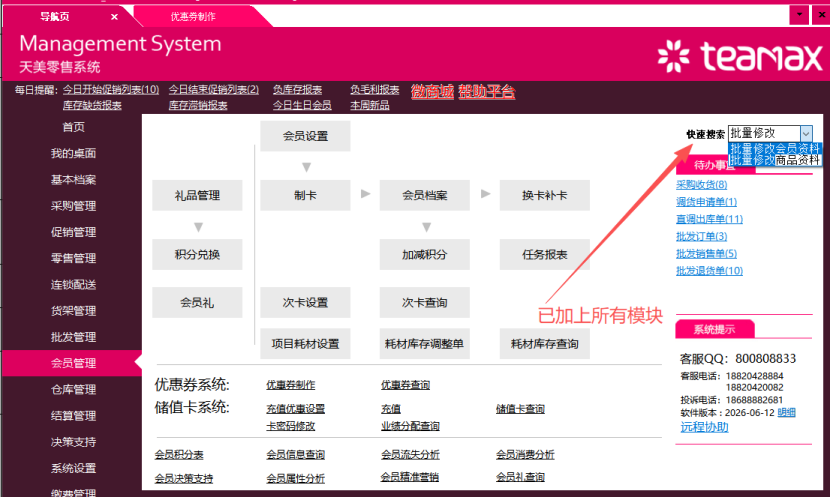Go to 首页 in the sidebar
Screen dimensions: 830x497
pos(73,127)
